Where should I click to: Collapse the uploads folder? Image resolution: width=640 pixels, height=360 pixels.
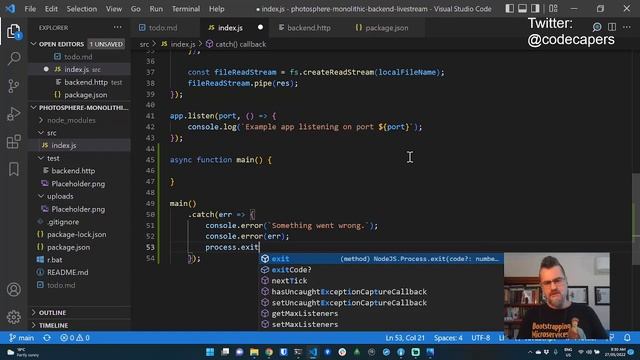click(60, 196)
